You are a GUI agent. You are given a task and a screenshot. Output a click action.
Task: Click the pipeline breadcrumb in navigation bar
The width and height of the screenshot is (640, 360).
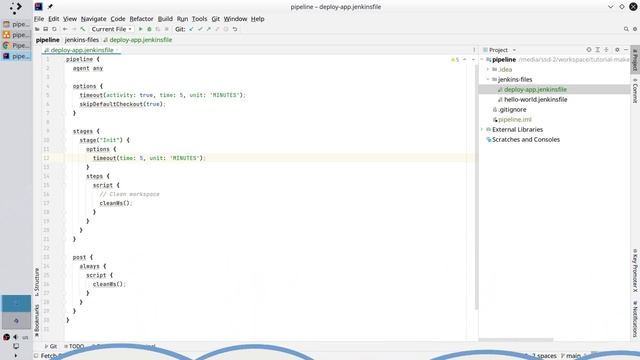(48, 40)
